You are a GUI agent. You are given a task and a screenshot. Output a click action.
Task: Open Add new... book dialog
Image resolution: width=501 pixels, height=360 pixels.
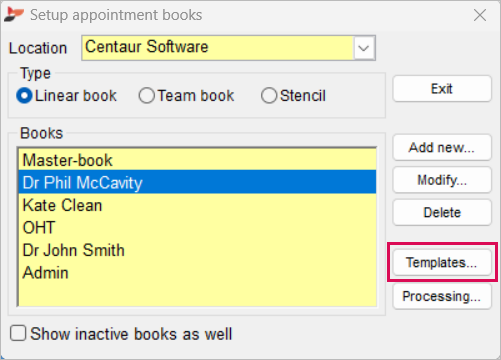tap(442, 147)
